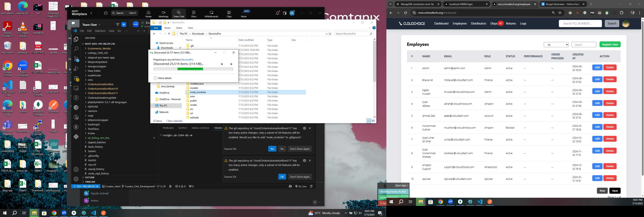Expand More details in recycle dialog

pos(162,78)
